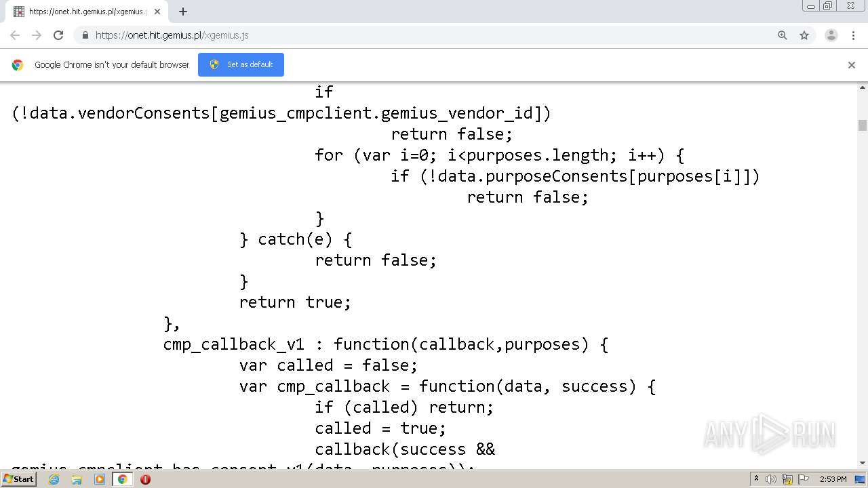This screenshot has width=868, height=488.
Task: Open the Chrome three-dot menu
Action: (x=853, y=35)
